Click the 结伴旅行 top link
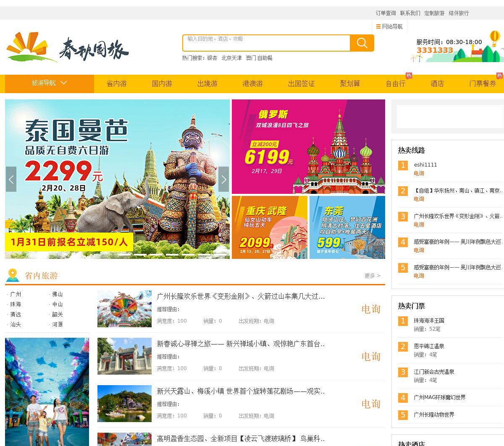The height and width of the screenshot is (446, 504). (x=459, y=13)
